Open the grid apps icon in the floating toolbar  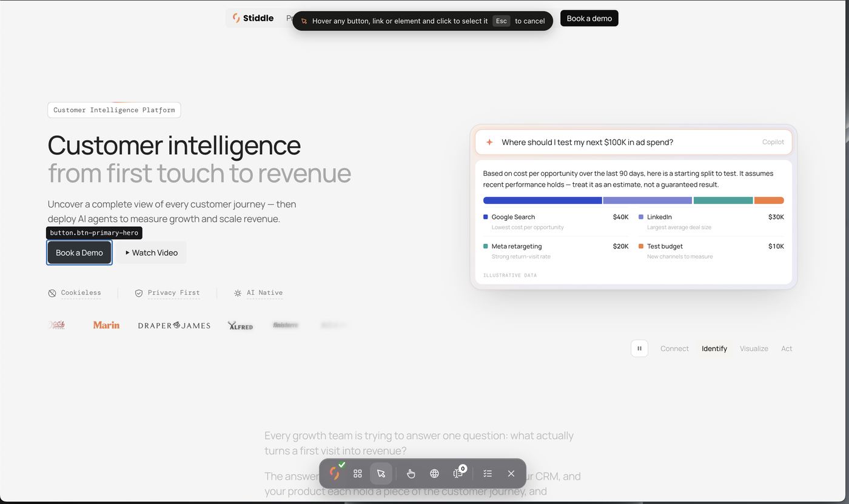pos(358,474)
